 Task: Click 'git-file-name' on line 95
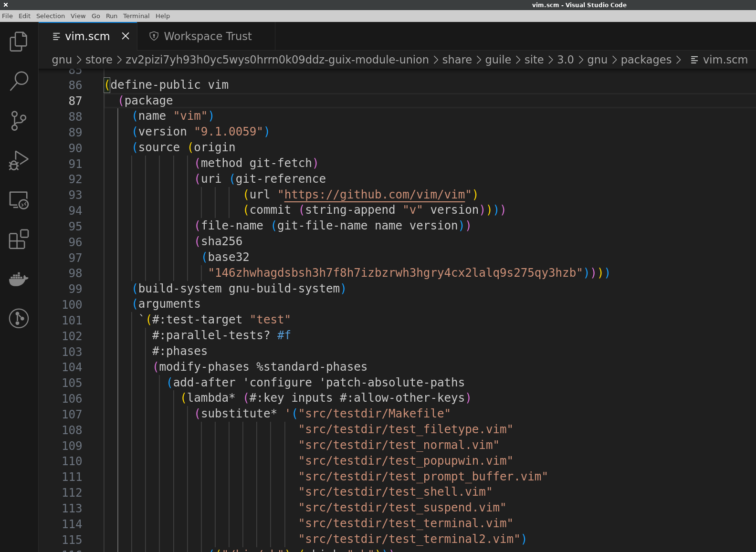[322, 226]
